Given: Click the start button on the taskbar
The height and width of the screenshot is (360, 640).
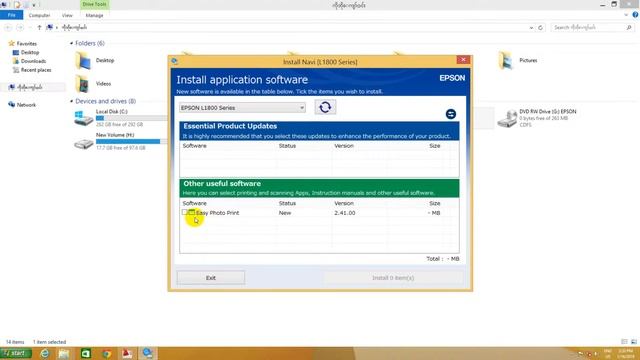Looking at the screenshot, I should pos(16,353).
